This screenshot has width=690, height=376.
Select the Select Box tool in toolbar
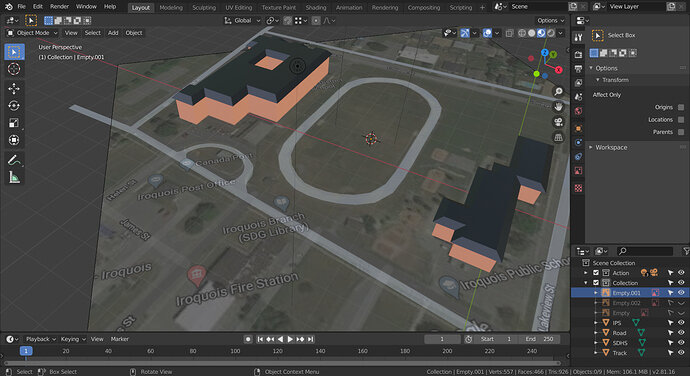14,52
